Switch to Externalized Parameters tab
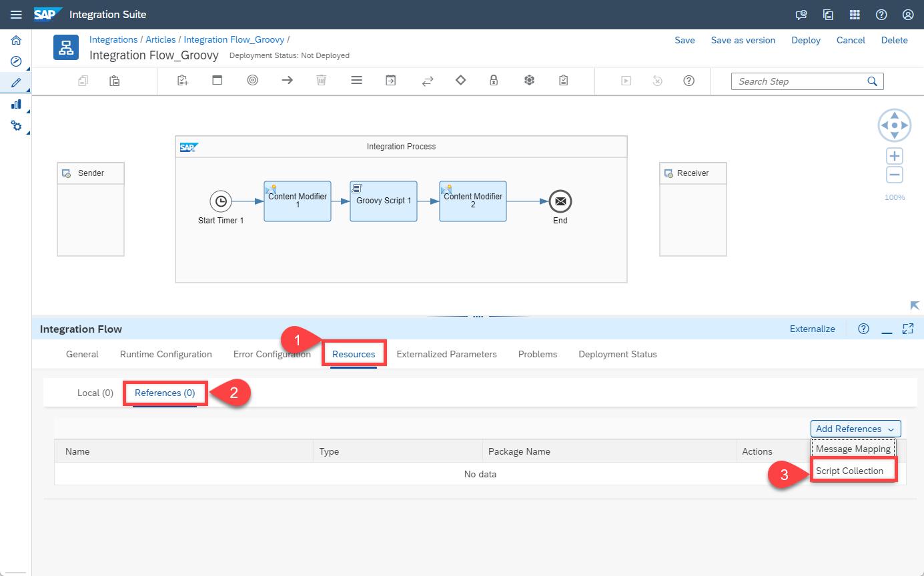The image size is (924, 576). (446, 354)
